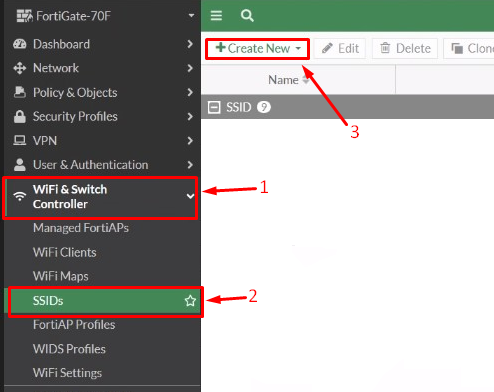Open the FortiGate-70F device dropdown

pyautogui.click(x=191, y=16)
